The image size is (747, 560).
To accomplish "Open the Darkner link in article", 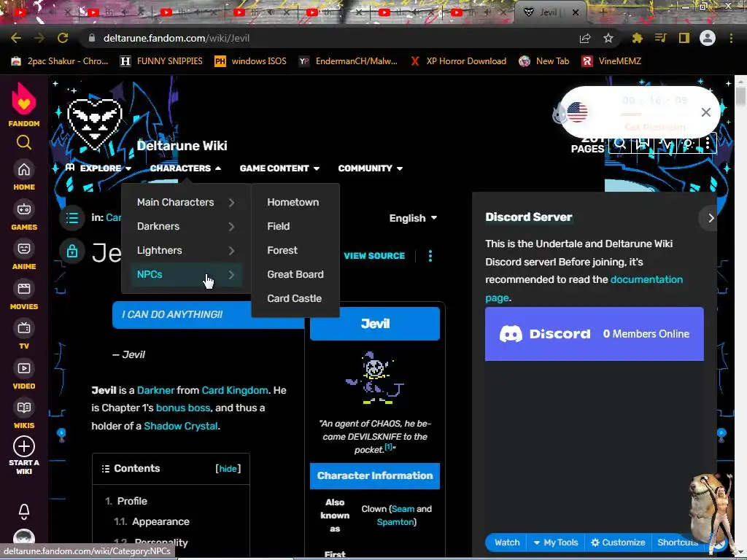I will click(156, 391).
